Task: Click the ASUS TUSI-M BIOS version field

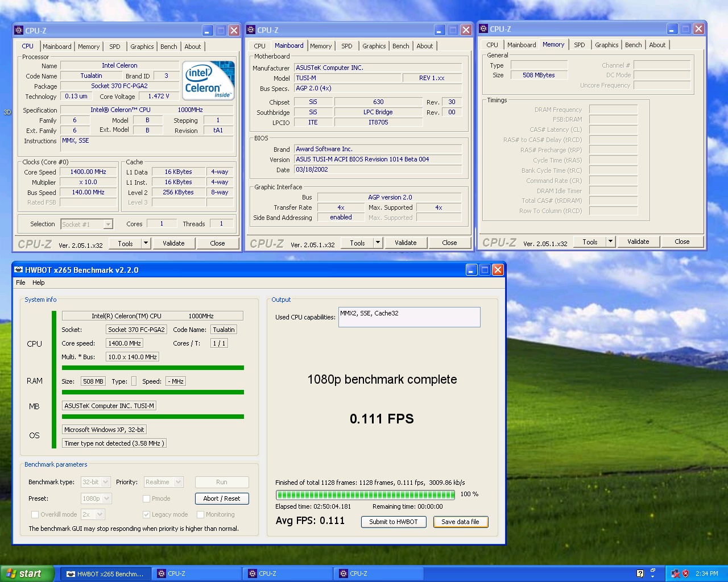Action: (x=378, y=160)
